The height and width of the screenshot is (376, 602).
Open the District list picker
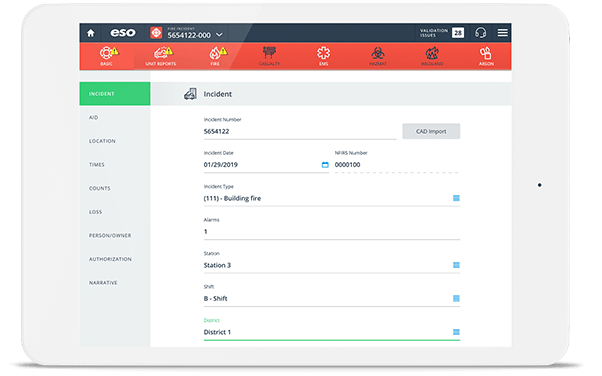tap(456, 332)
